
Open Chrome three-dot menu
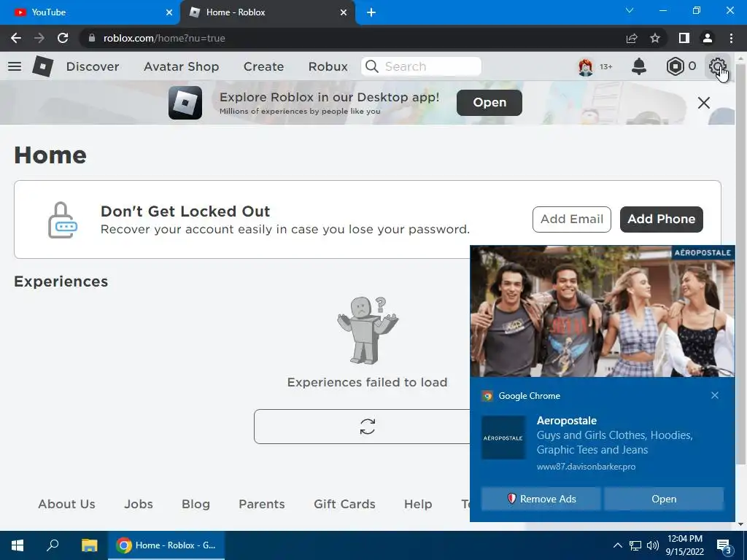point(731,38)
